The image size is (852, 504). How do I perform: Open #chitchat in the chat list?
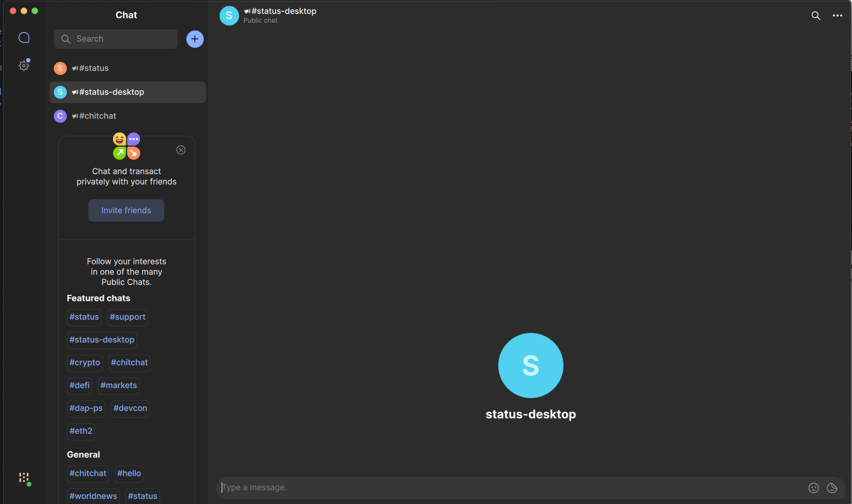tap(128, 116)
